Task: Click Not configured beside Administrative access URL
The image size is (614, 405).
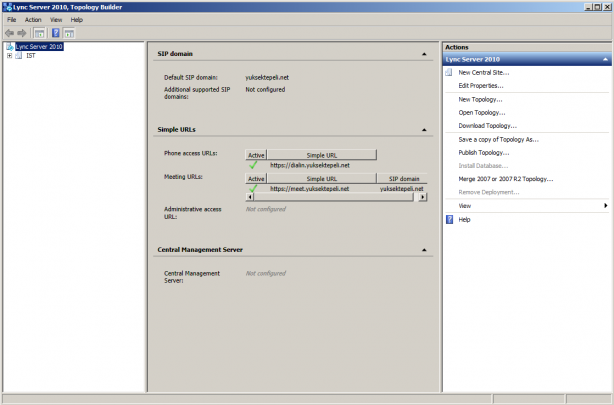Action: 265,209
